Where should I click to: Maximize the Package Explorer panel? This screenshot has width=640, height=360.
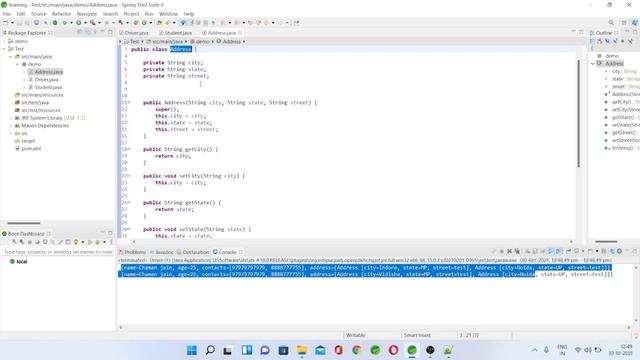point(110,32)
